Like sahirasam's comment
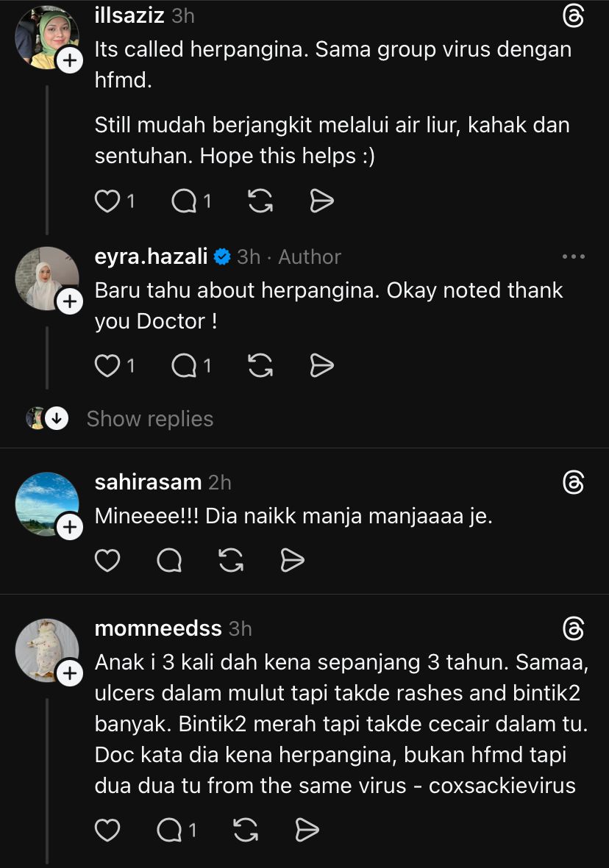Screen dimensions: 609x868 (108, 561)
